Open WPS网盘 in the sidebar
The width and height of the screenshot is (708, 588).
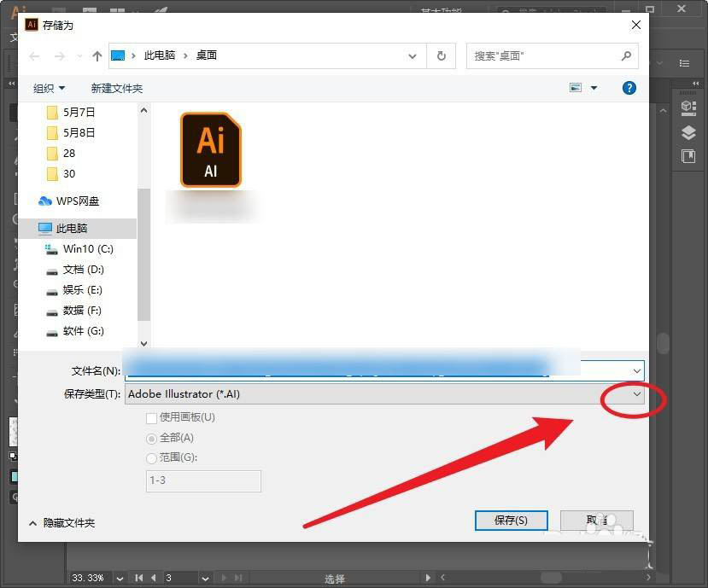click(68, 201)
